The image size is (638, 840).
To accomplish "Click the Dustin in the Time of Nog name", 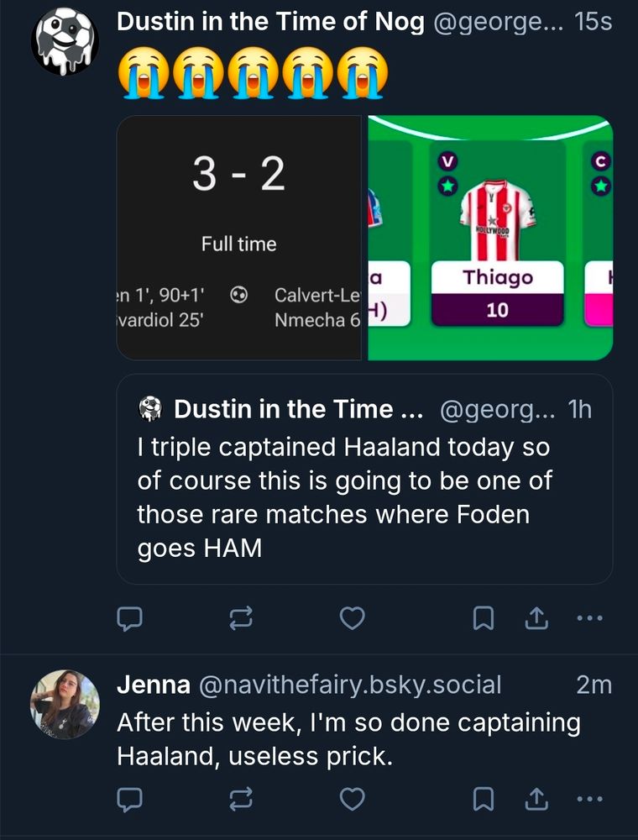I will (x=270, y=23).
